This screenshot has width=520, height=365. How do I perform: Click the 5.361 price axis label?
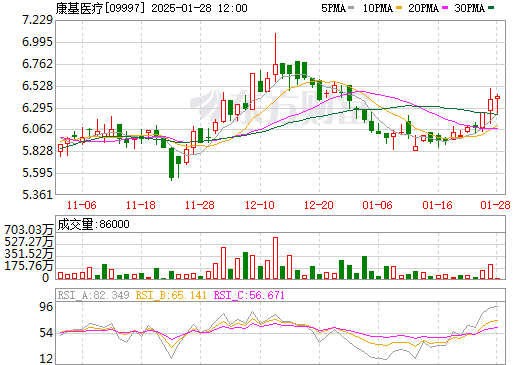coord(37,194)
